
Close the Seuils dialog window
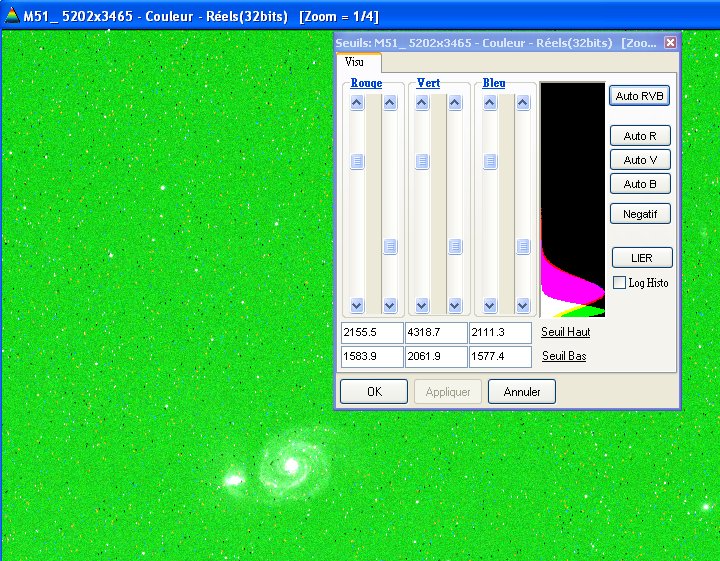click(x=670, y=43)
